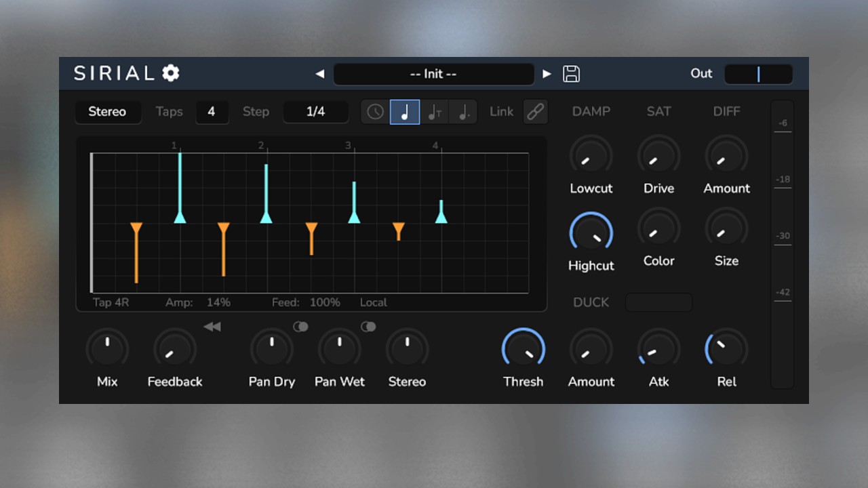Click the Feed '100%' value
Screen dimensions: 868x488
325,302
